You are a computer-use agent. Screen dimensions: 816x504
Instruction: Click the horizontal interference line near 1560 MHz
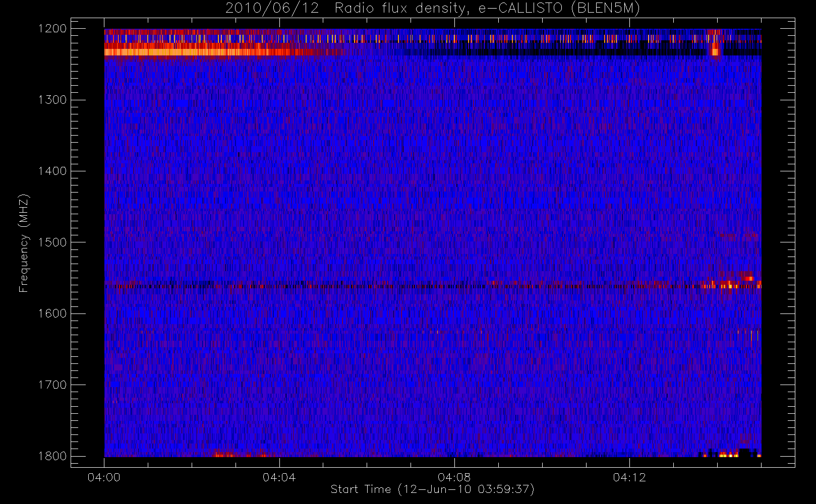tap(433, 286)
